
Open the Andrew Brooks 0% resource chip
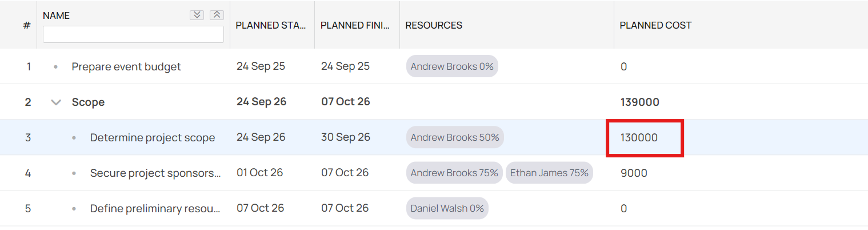[x=452, y=66]
